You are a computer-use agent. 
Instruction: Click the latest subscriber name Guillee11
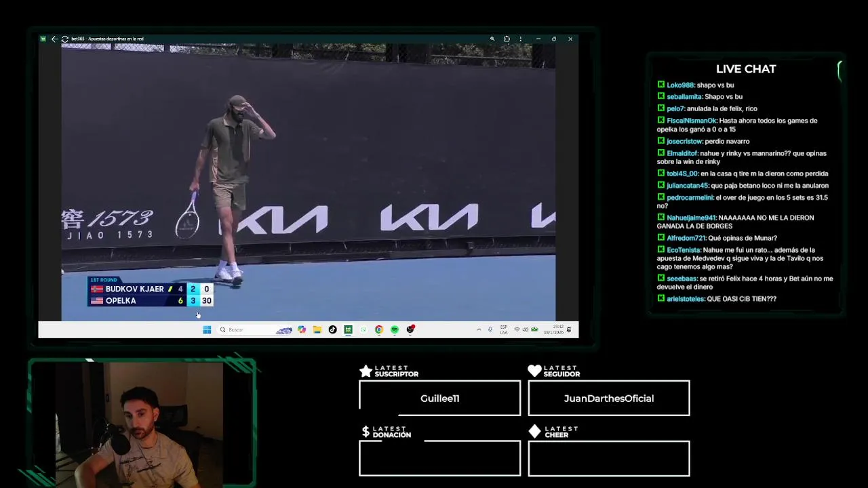point(439,399)
